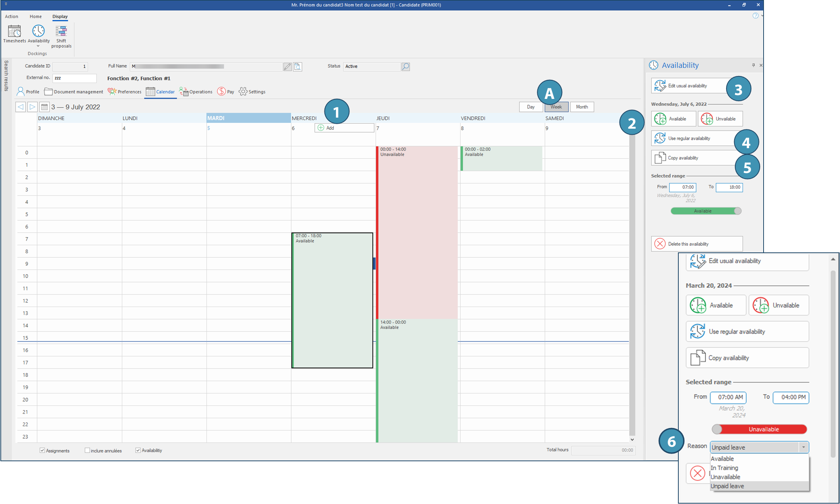The height and width of the screenshot is (504, 840).
Task: Switch calendar to Month view
Action: pos(582,107)
